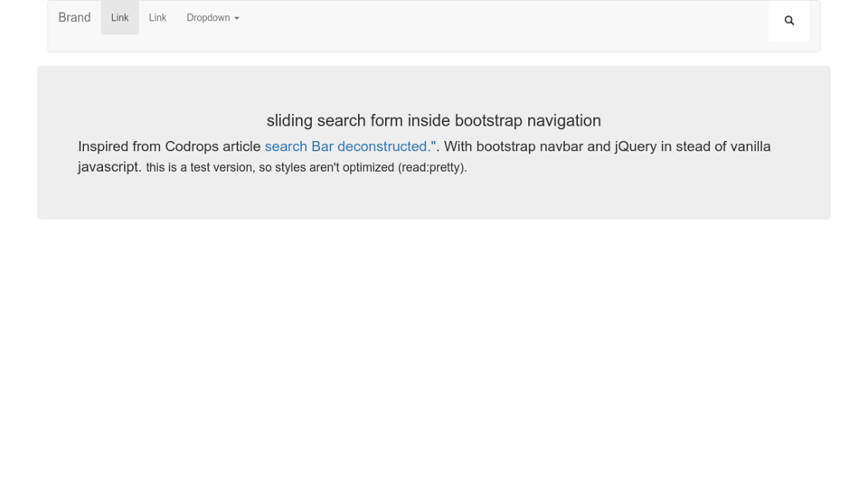Image resolution: width=868 pixels, height=488 pixels.
Task: Select the second, non-highlighted Link item
Action: (x=157, y=18)
